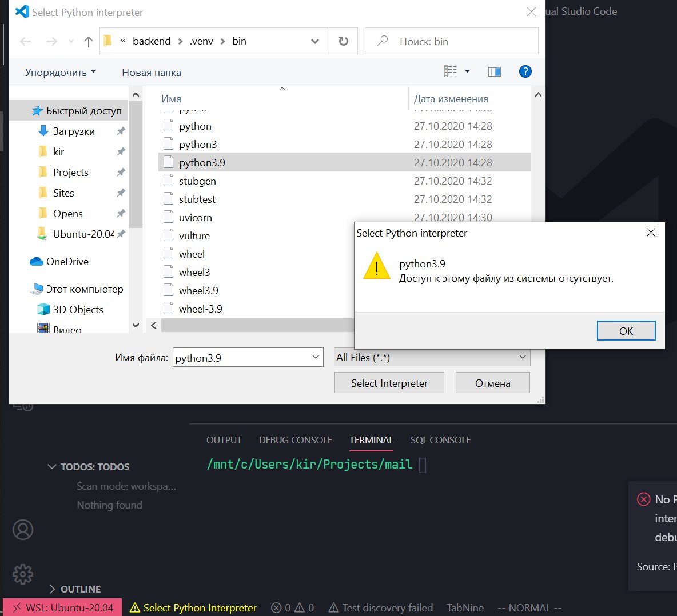Open VS Code Accounts icon
The width and height of the screenshot is (677, 616).
pyautogui.click(x=23, y=530)
